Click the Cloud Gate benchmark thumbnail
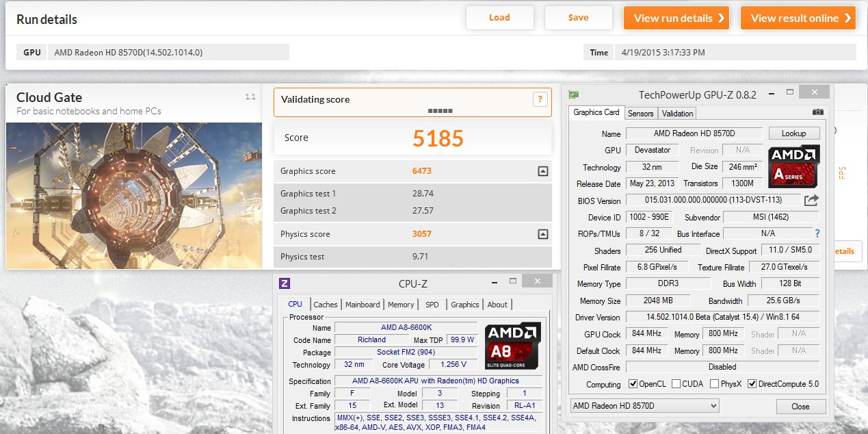Viewport: 868px width, 434px height. [134, 195]
